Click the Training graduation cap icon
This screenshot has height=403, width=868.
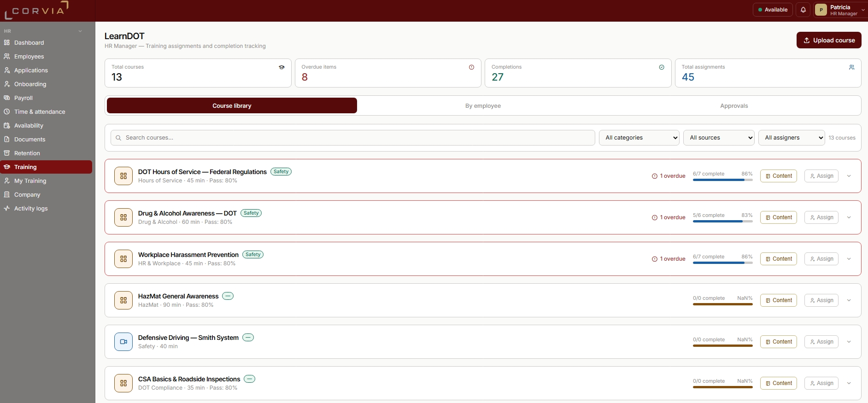pyautogui.click(x=7, y=167)
